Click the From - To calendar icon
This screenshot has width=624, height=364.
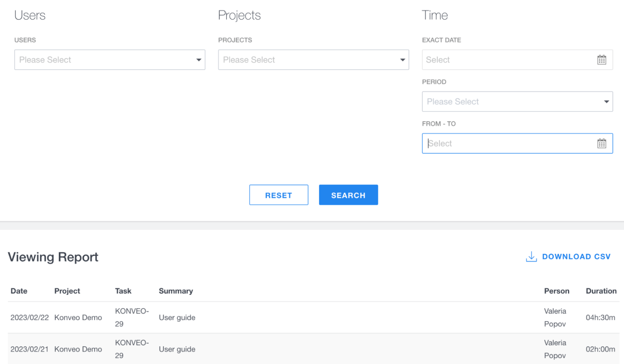[601, 144]
